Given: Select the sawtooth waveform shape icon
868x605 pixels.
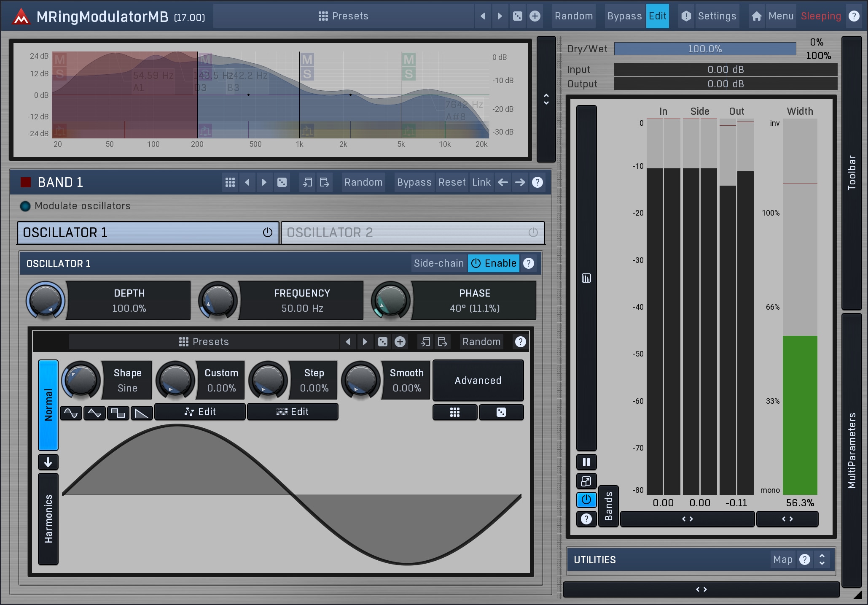Looking at the screenshot, I should 141,413.
